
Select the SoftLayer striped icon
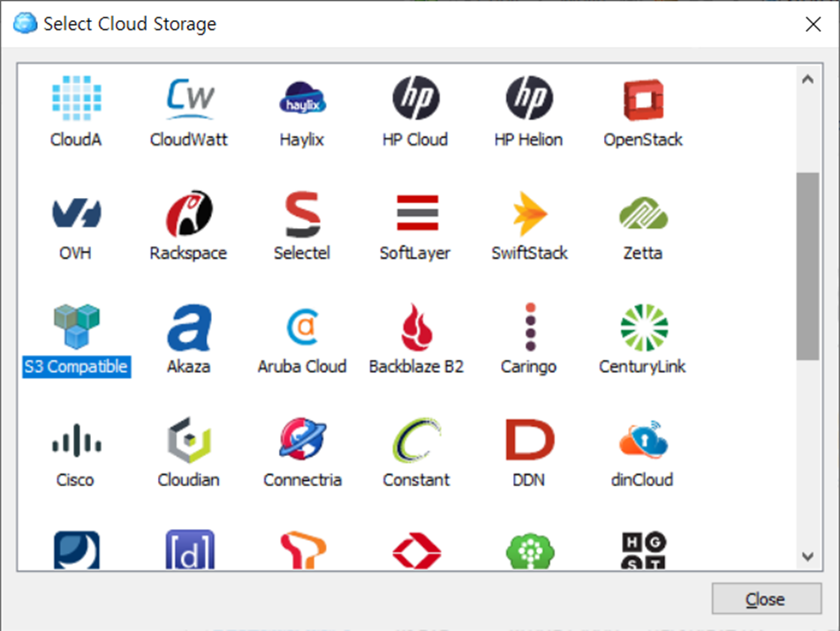(x=417, y=212)
